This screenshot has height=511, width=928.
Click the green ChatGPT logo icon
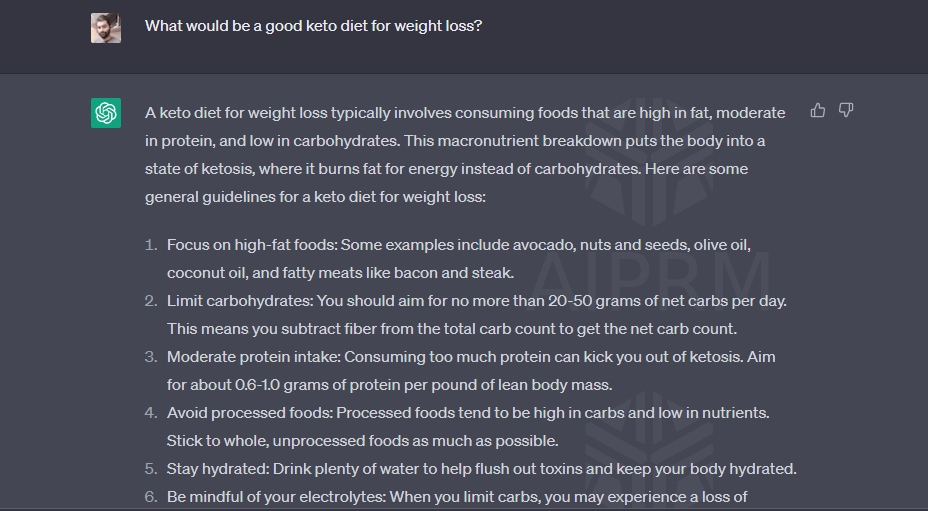point(106,113)
